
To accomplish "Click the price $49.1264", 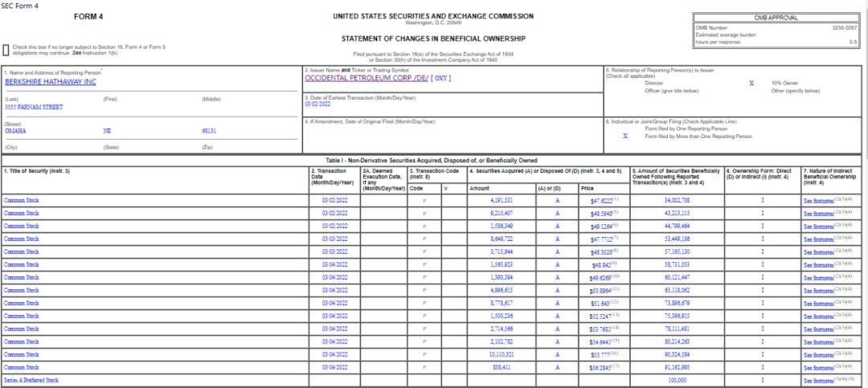I will pos(601,226).
